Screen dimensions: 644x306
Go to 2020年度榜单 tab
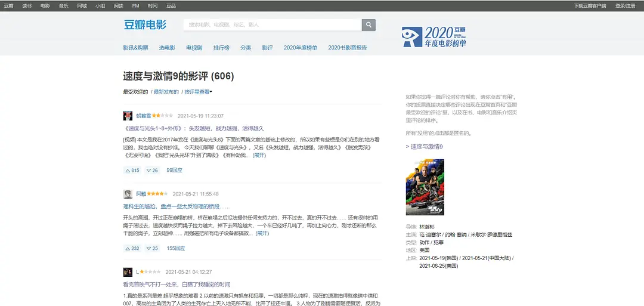tap(301, 48)
